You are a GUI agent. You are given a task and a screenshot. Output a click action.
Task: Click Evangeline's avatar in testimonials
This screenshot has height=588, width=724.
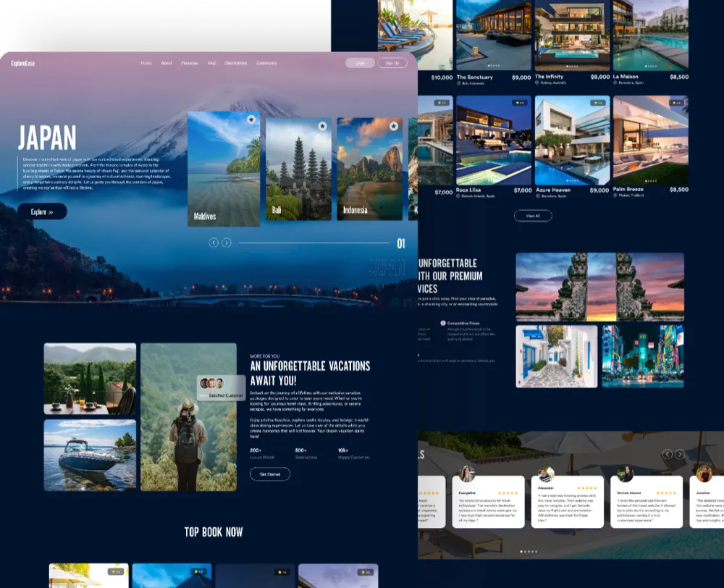466,474
